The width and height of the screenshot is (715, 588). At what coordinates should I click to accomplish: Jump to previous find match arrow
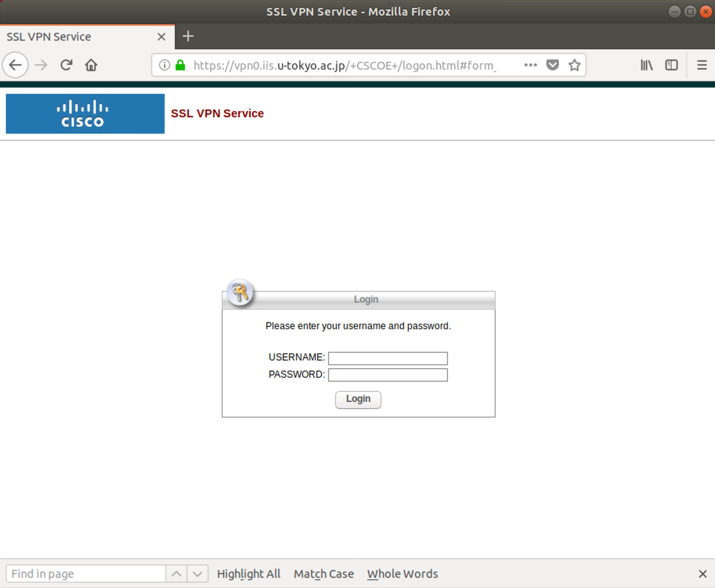coord(176,574)
